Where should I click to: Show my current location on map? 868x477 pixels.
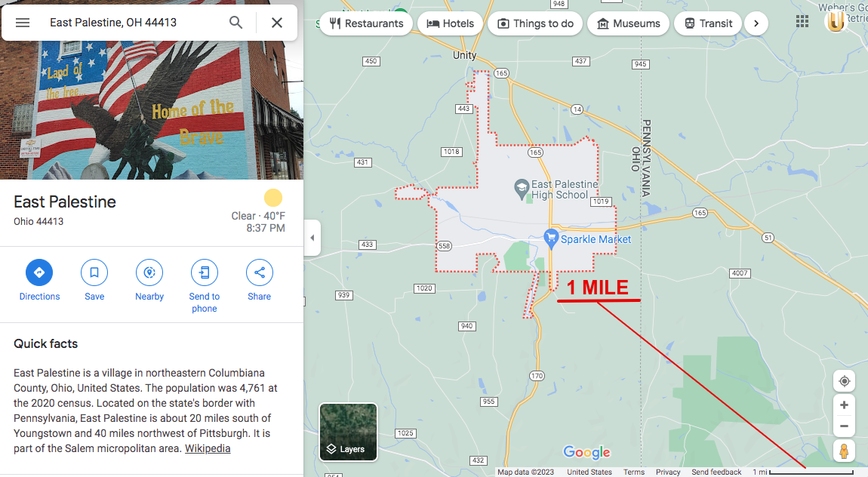click(x=844, y=380)
